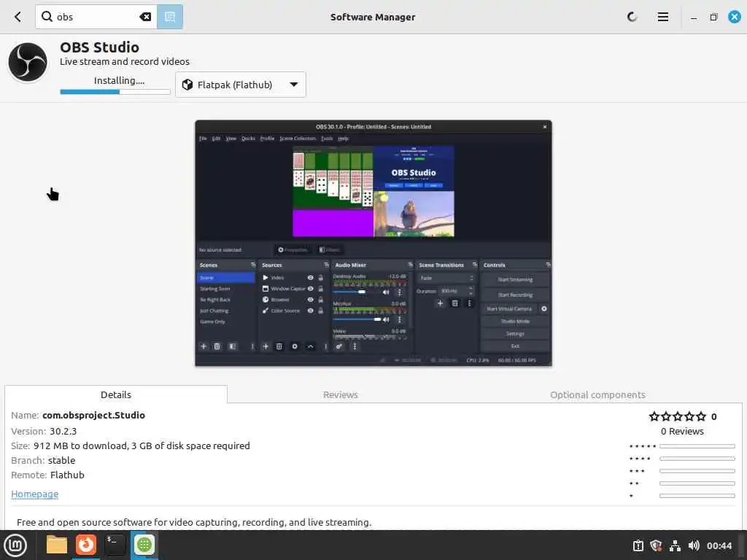Click the volume speaker tray icon
Viewport: 747px width, 560px height.
click(694, 545)
